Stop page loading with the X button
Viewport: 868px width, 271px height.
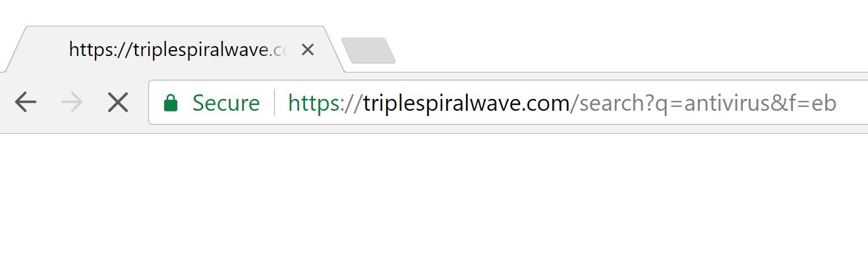(x=118, y=102)
